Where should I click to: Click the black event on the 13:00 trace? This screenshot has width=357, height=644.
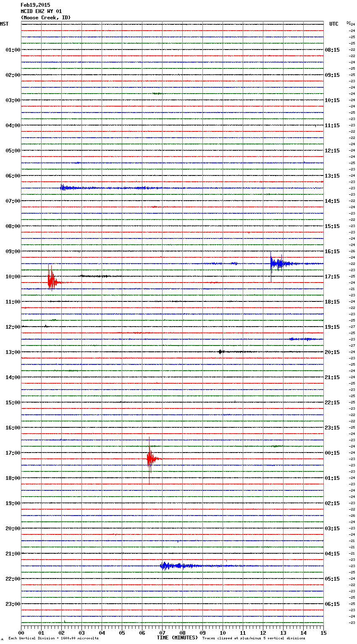[x=221, y=352]
